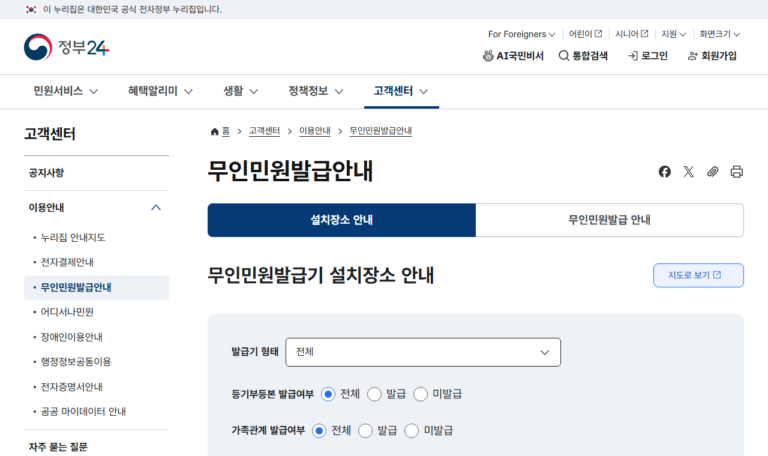This screenshot has width=768, height=456.
Task: Open 행정정보공동이용 sidebar item
Action: click(x=76, y=361)
